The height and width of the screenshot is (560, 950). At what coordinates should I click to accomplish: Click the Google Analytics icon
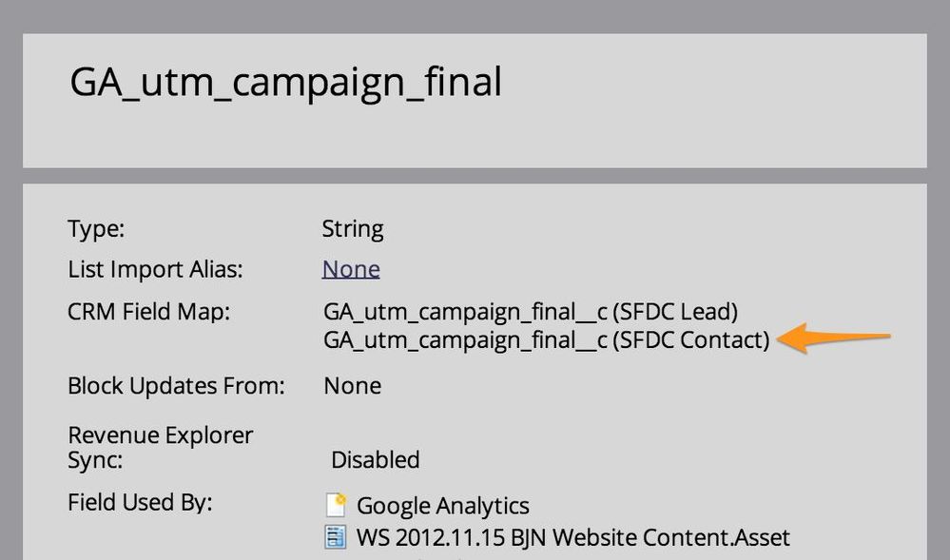336,504
